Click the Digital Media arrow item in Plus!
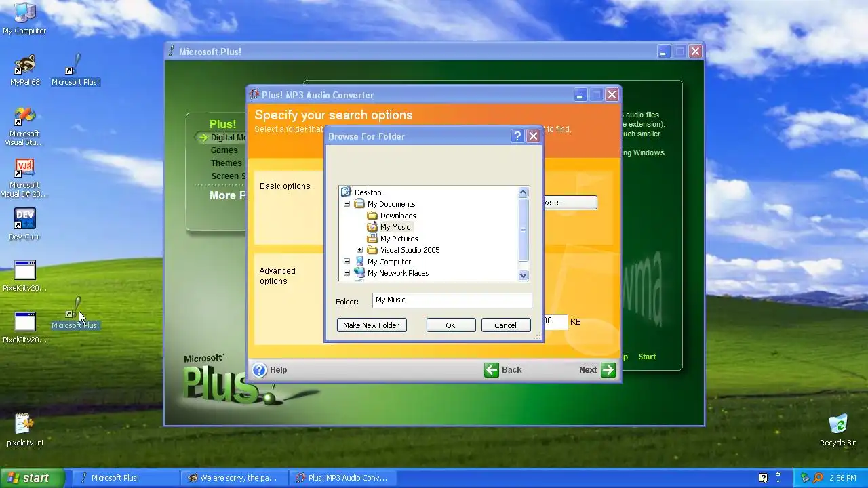 [x=222, y=138]
